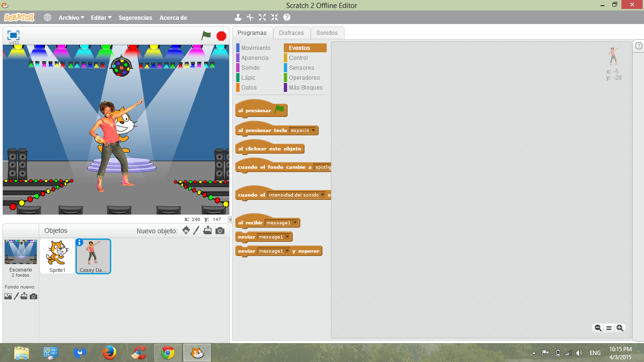Open the block help tool

click(x=287, y=17)
